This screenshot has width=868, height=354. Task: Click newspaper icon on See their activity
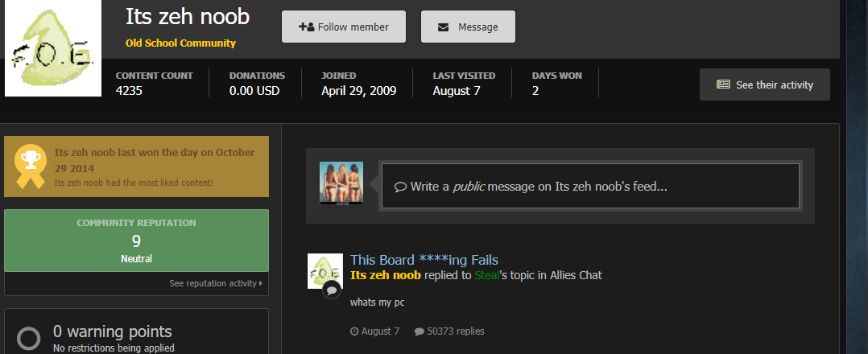pyautogui.click(x=723, y=84)
